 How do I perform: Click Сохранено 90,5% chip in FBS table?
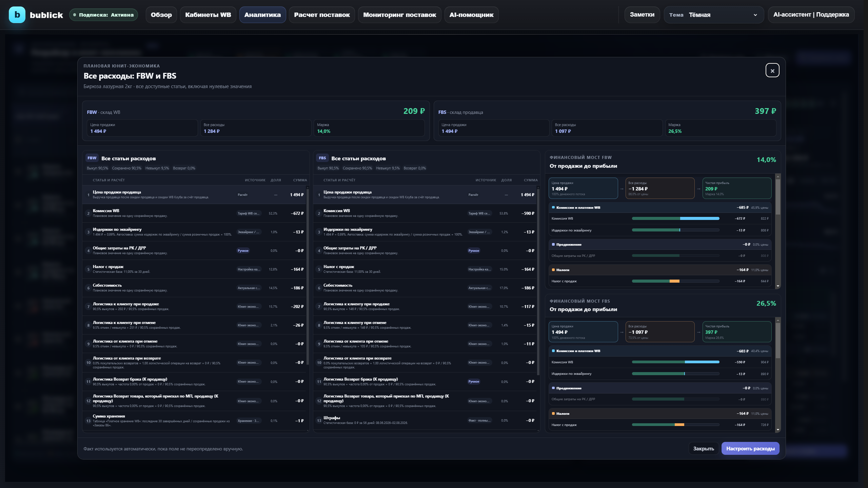357,168
